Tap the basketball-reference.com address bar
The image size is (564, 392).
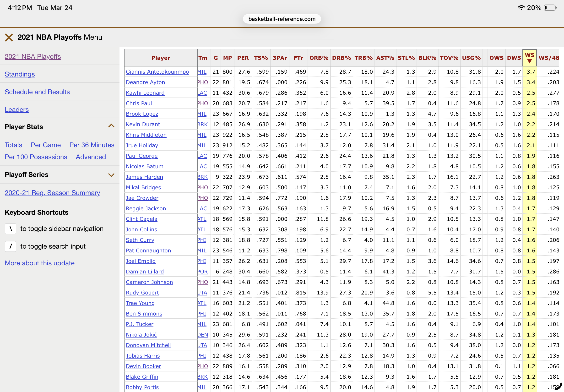coord(282,19)
